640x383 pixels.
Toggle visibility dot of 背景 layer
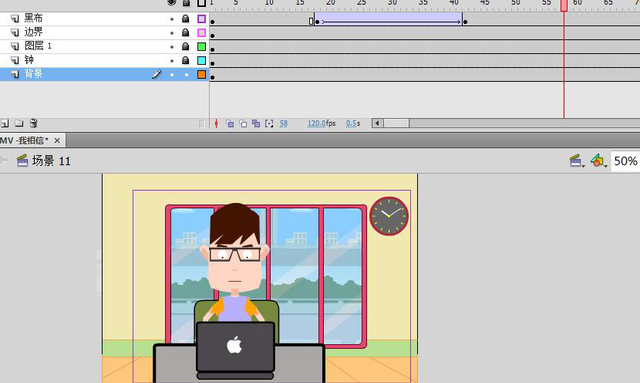172,75
